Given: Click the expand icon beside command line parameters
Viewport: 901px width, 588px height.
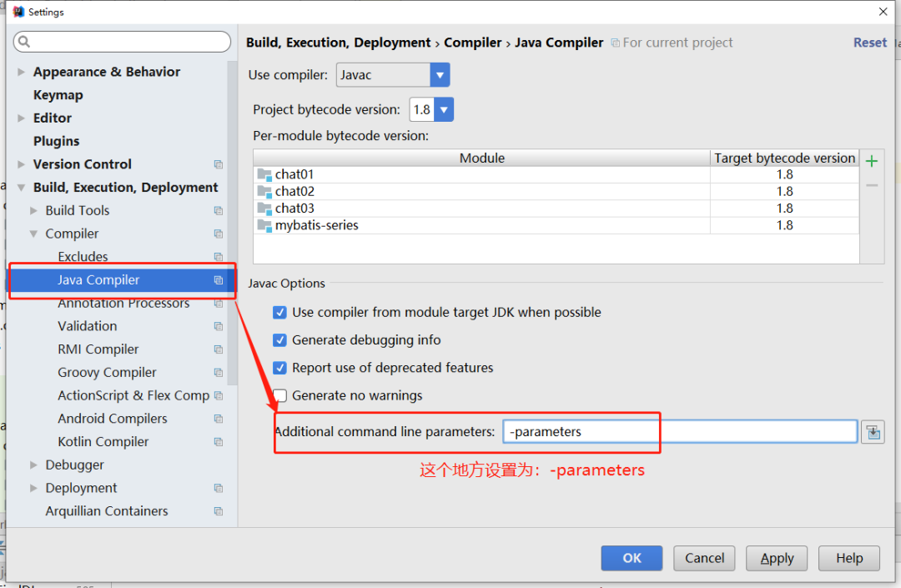Looking at the screenshot, I should 873,432.
